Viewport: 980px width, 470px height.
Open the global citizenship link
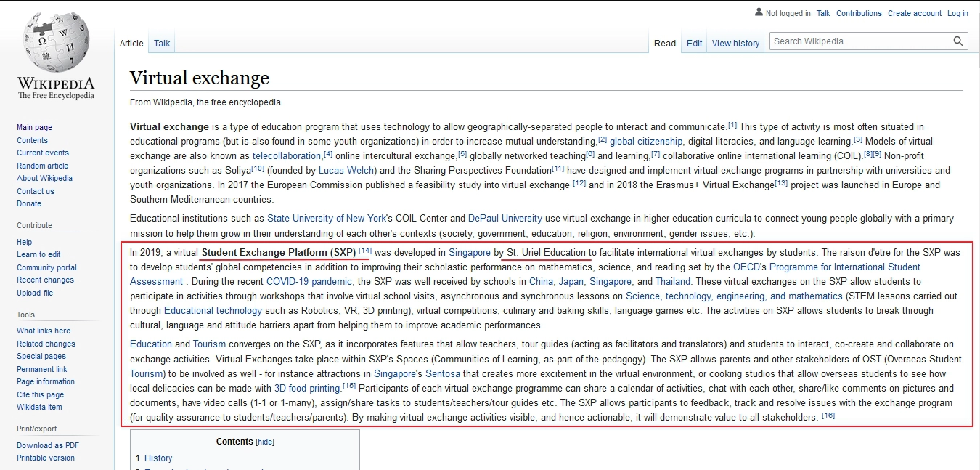(x=646, y=142)
